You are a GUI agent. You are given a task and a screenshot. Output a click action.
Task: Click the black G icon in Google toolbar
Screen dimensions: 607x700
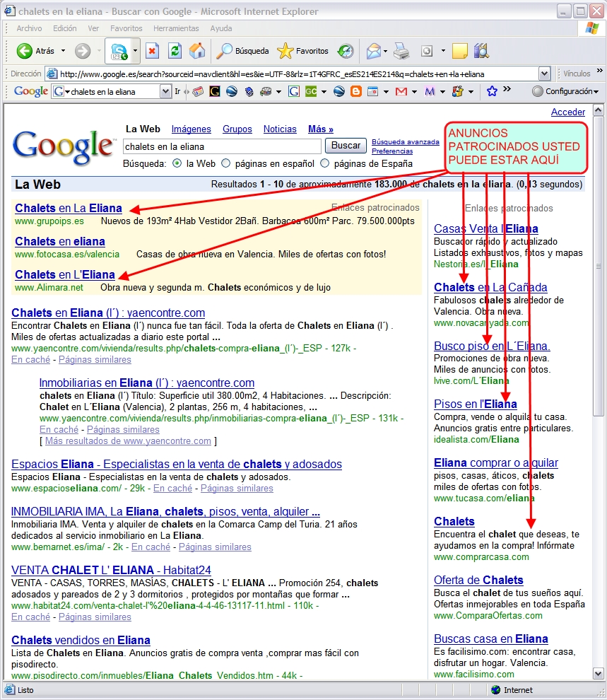[x=215, y=91]
